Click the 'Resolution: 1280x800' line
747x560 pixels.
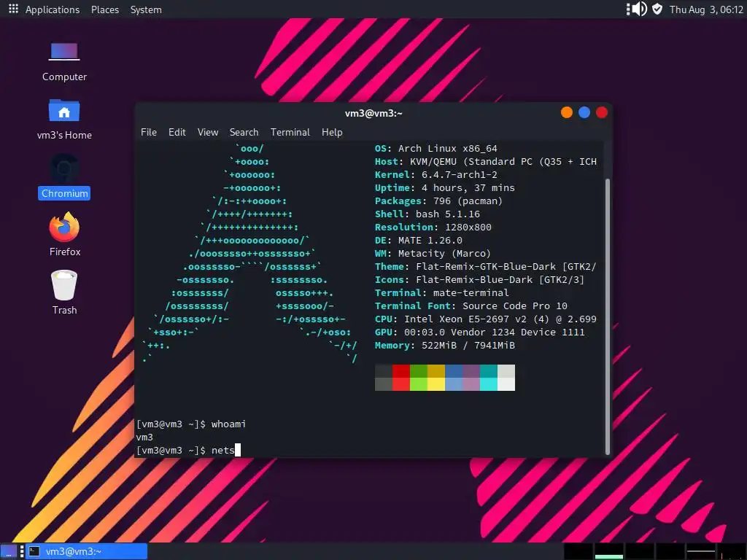coord(433,227)
